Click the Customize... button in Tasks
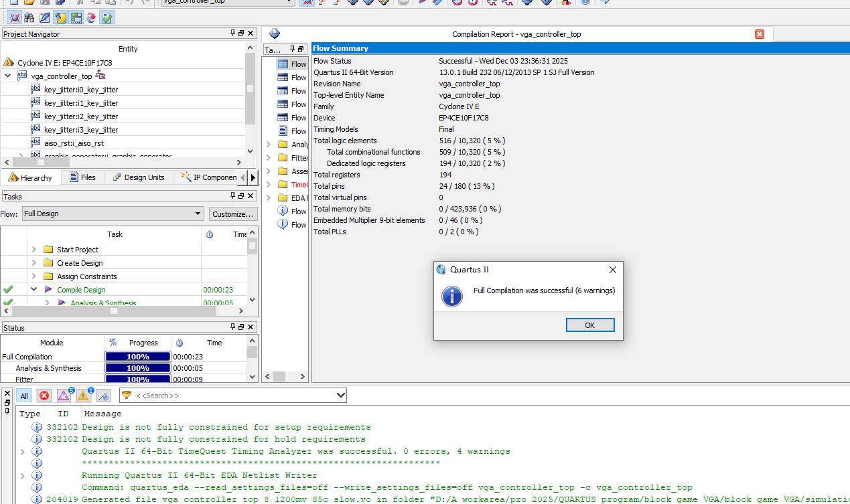This screenshot has width=850, height=504. 232,214
